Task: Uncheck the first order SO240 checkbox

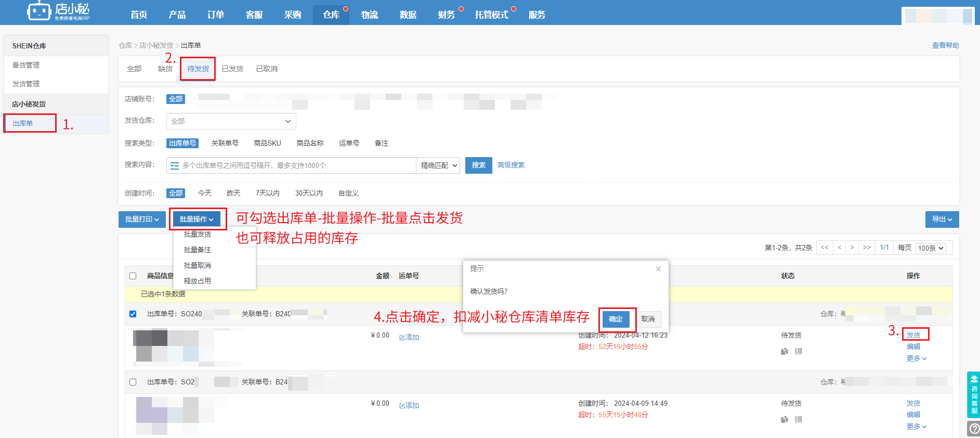Action: tap(133, 314)
